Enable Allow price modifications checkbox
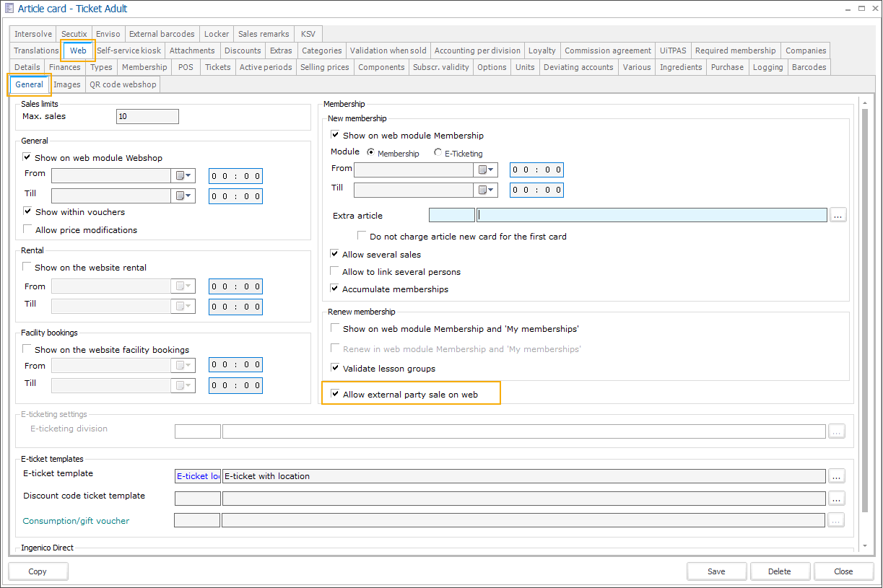Image resolution: width=883 pixels, height=588 pixels. tap(28, 230)
